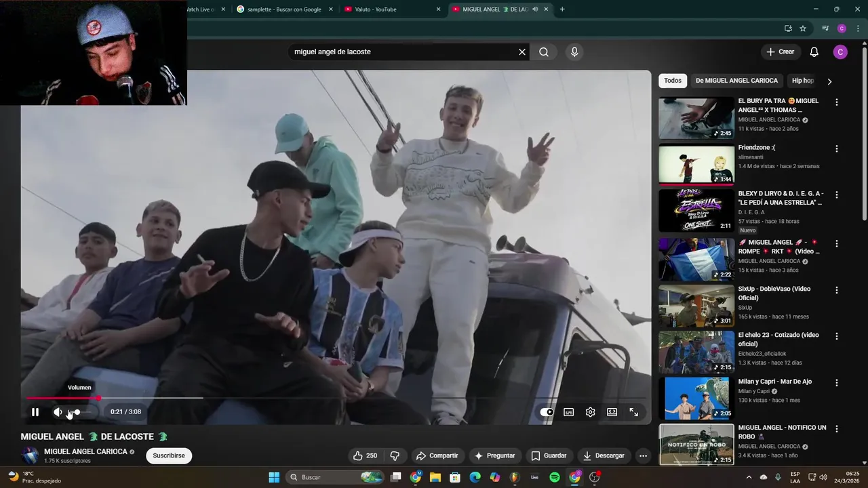
Task: Subscribe with the Suscribirse button
Action: (x=169, y=455)
